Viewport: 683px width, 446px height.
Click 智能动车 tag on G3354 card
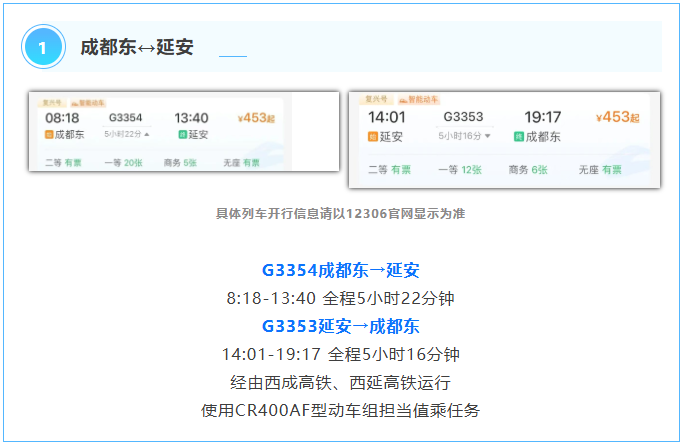(x=89, y=102)
